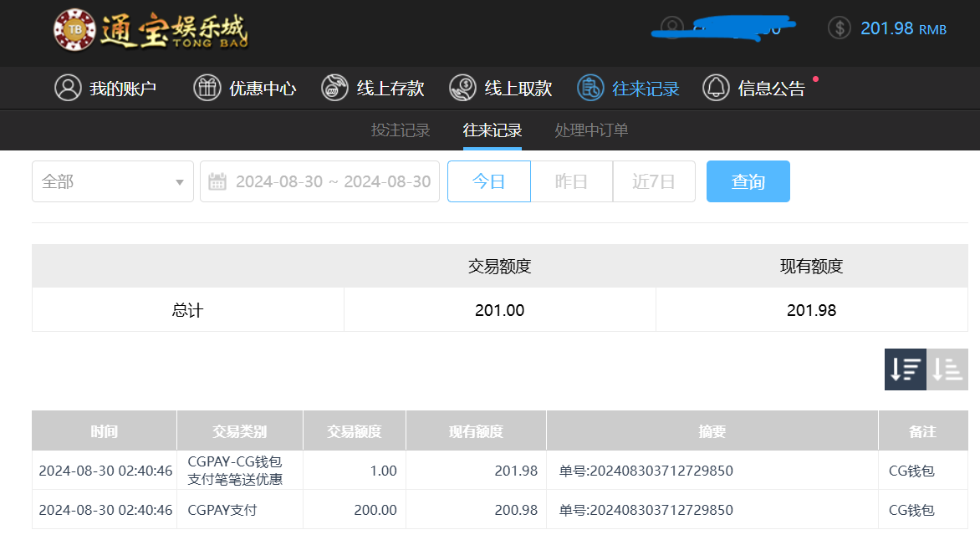Viewport: 980px width, 545px height.
Task: Switch to the 投注记录 tab
Action: coord(401,130)
